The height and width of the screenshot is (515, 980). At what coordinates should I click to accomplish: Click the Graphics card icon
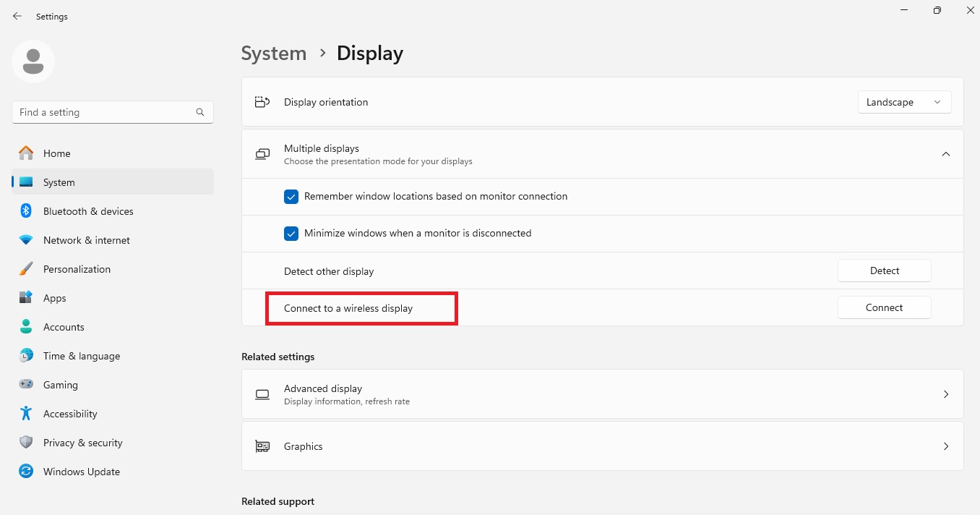click(262, 446)
